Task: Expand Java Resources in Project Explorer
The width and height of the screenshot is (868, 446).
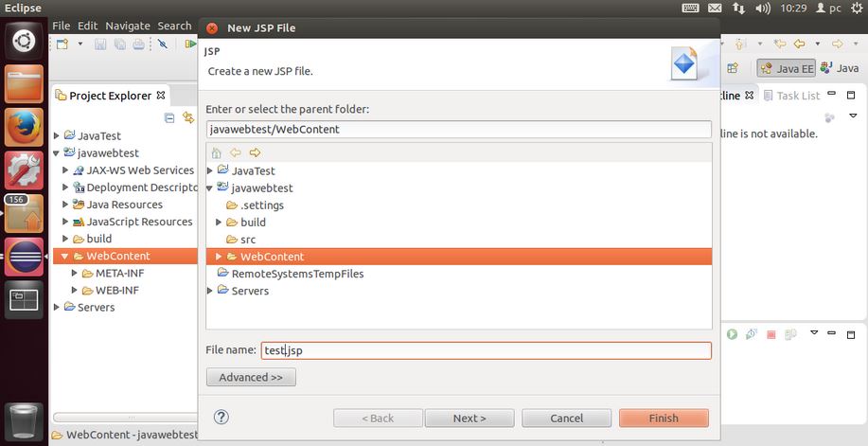Action: tap(65, 205)
